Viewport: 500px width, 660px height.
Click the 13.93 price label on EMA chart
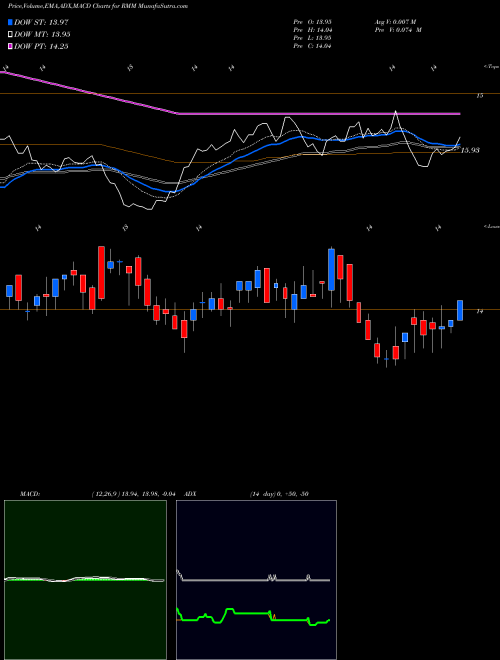click(x=470, y=150)
